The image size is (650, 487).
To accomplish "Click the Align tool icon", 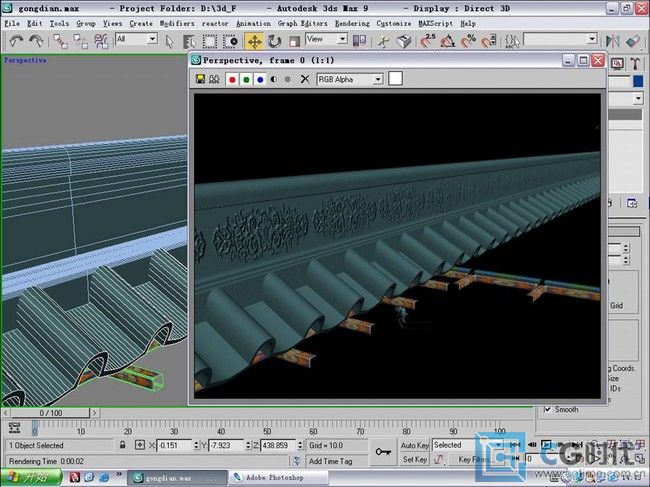I will (x=633, y=41).
